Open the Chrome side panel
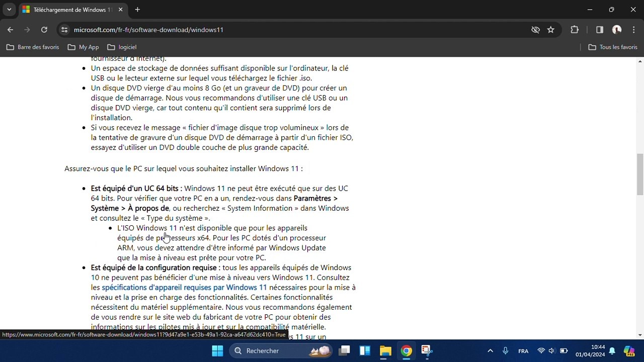 click(x=600, y=30)
